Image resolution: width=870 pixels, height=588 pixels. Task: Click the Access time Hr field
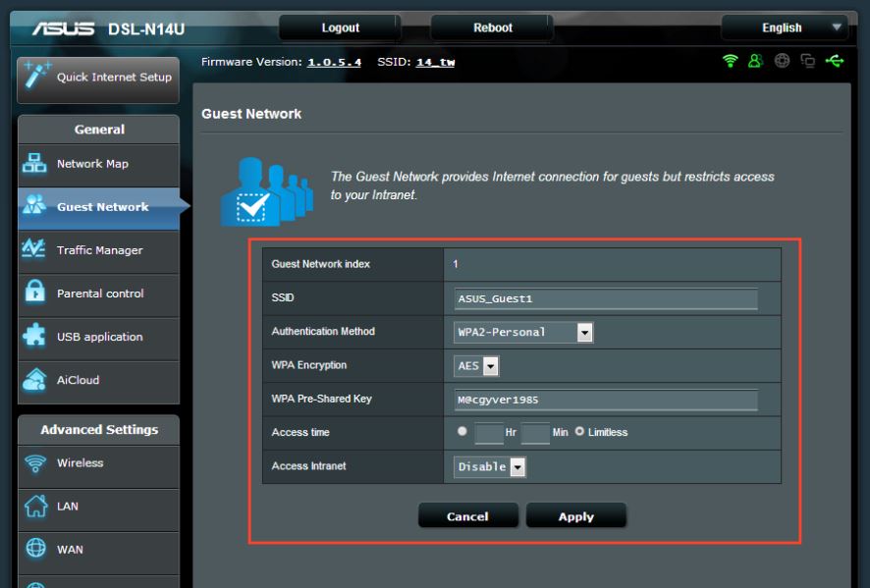click(489, 433)
